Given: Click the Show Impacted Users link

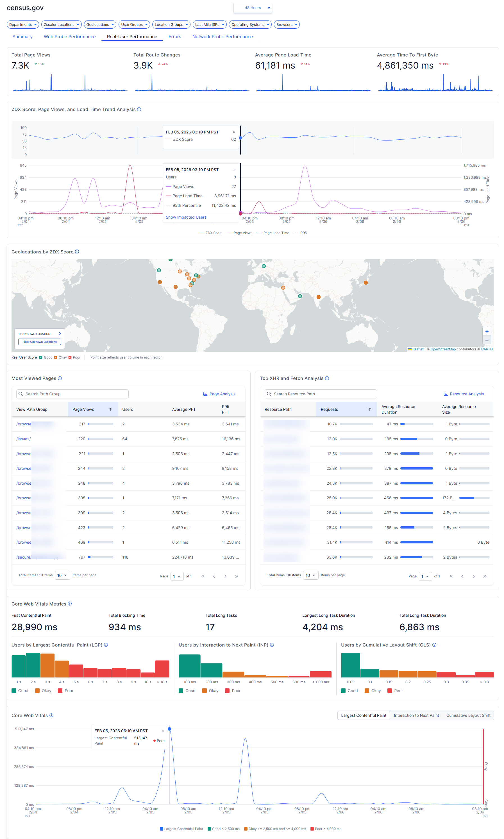Looking at the screenshot, I should tap(186, 217).
